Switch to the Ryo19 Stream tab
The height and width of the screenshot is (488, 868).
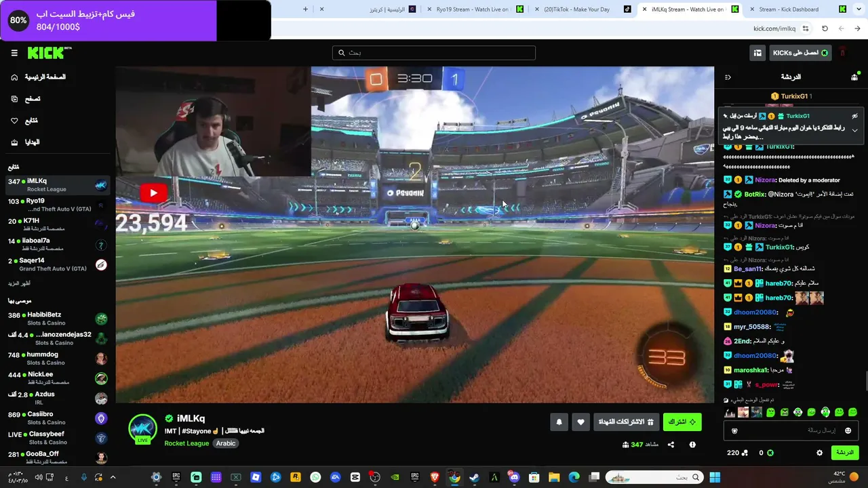point(477,9)
